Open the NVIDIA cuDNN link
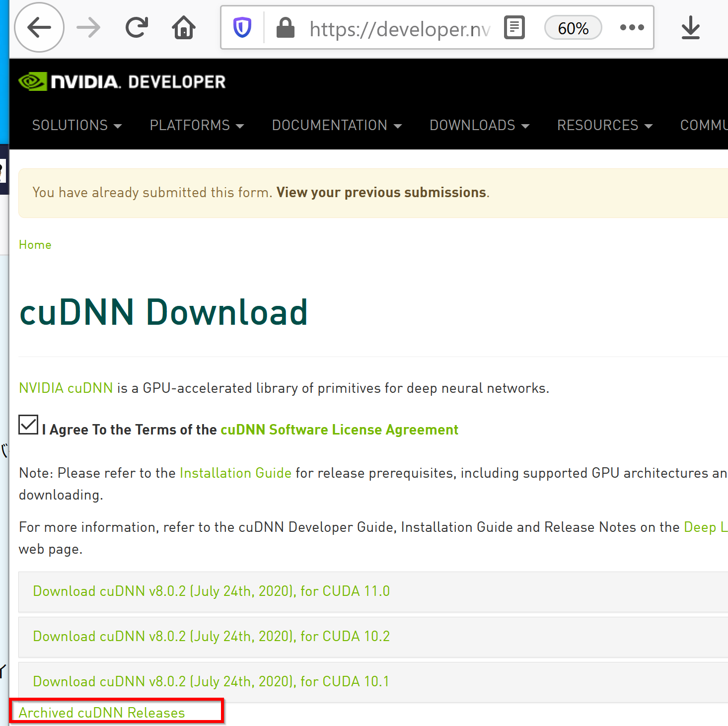This screenshot has height=726, width=728. (x=66, y=388)
